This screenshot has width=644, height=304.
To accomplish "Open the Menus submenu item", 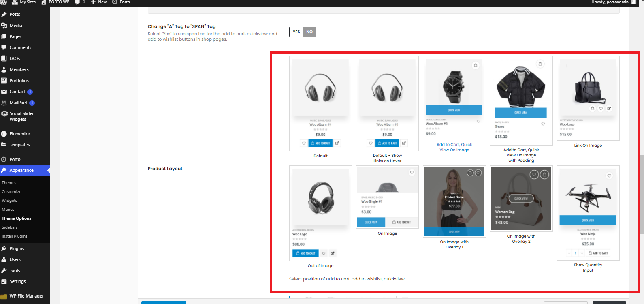I will pyautogui.click(x=8, y=210).
